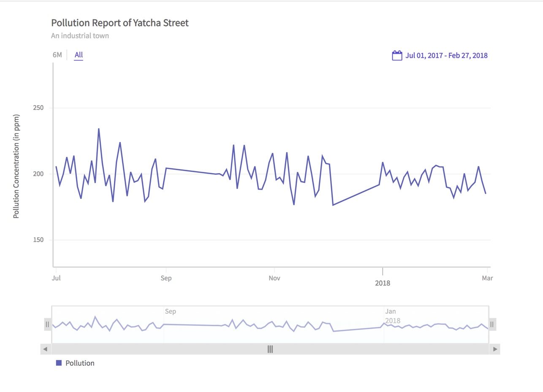Toggle Pollution series via legend label

pyautogui.click(x=80, y=363)
